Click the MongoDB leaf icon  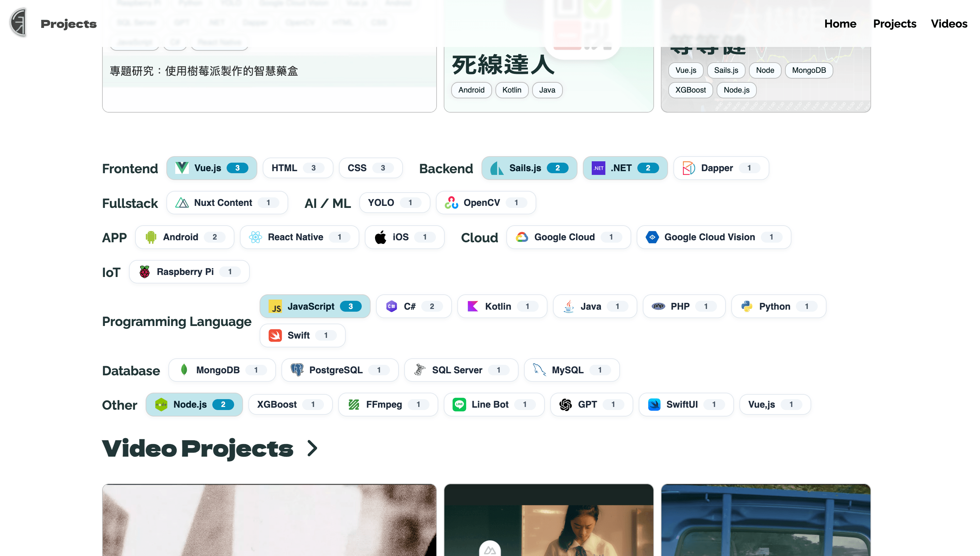tap(184, 370)
